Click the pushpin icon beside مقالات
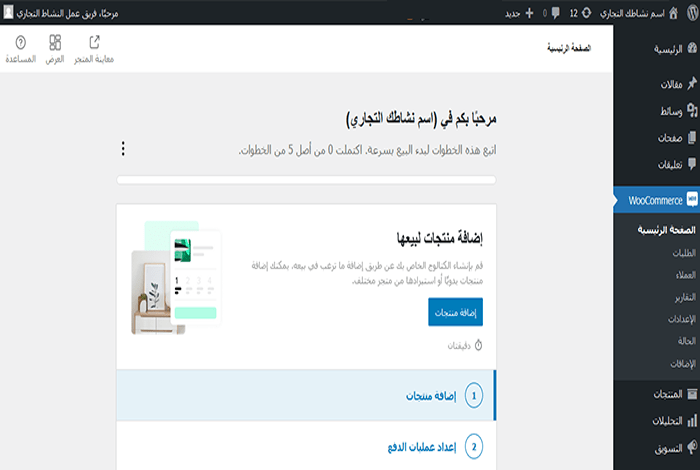The width and height of the screenshot is (700, 470). click(x=692, y=83)
